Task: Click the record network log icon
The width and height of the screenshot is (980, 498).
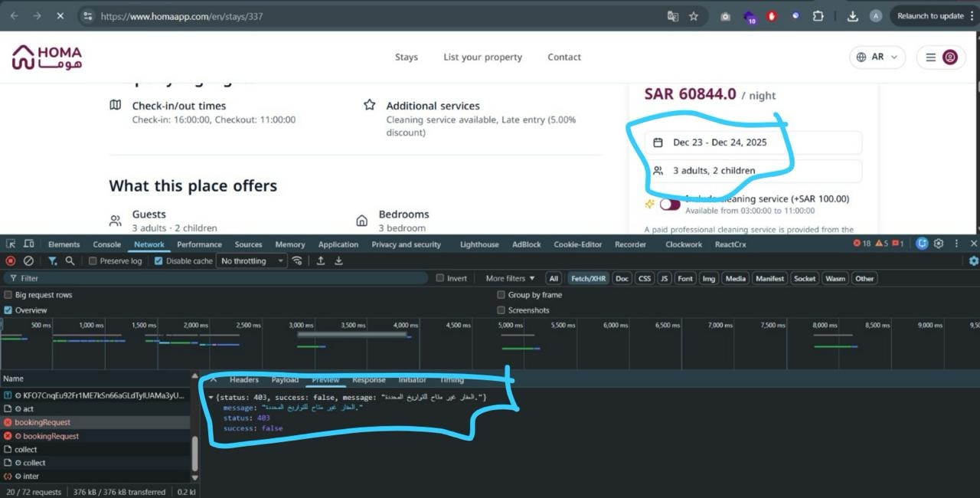Action: click(11, 261)
